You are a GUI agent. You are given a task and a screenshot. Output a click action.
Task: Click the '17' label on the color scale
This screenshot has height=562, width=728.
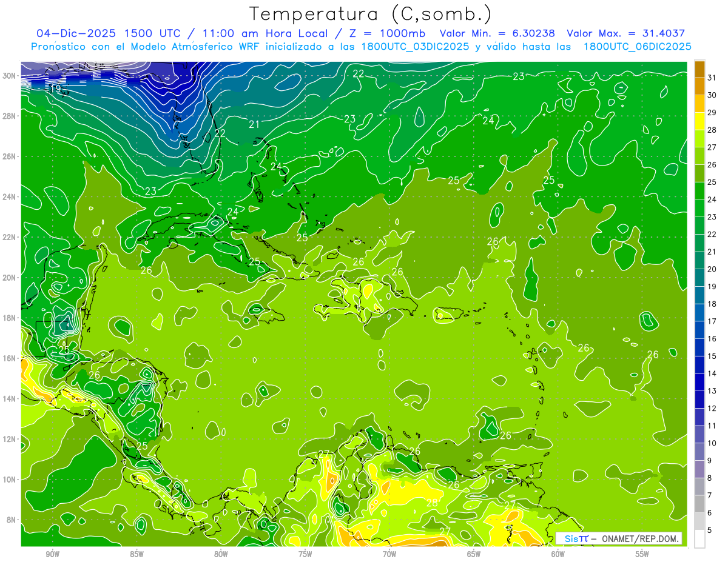point(712,321)
